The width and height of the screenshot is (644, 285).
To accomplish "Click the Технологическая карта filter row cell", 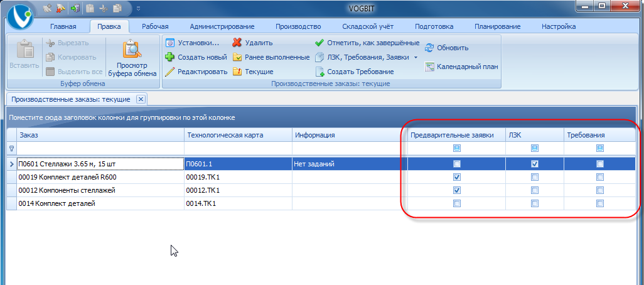I will [x=238, y=148].
